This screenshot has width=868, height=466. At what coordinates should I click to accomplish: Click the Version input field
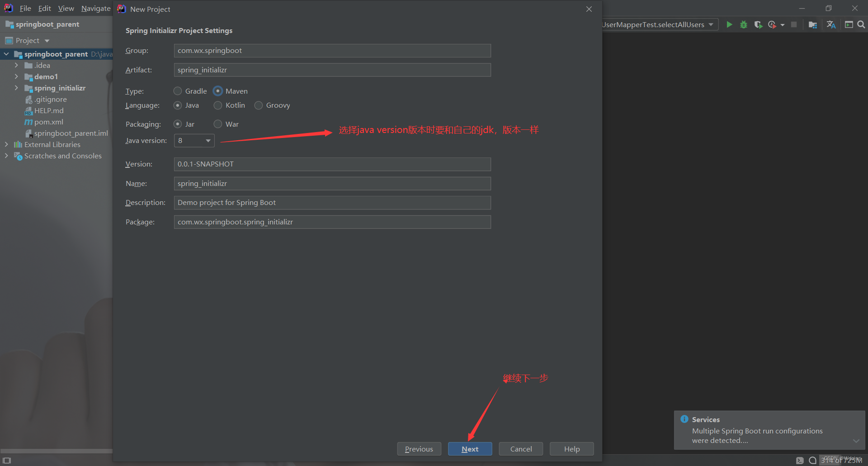(x=332, y=164)
